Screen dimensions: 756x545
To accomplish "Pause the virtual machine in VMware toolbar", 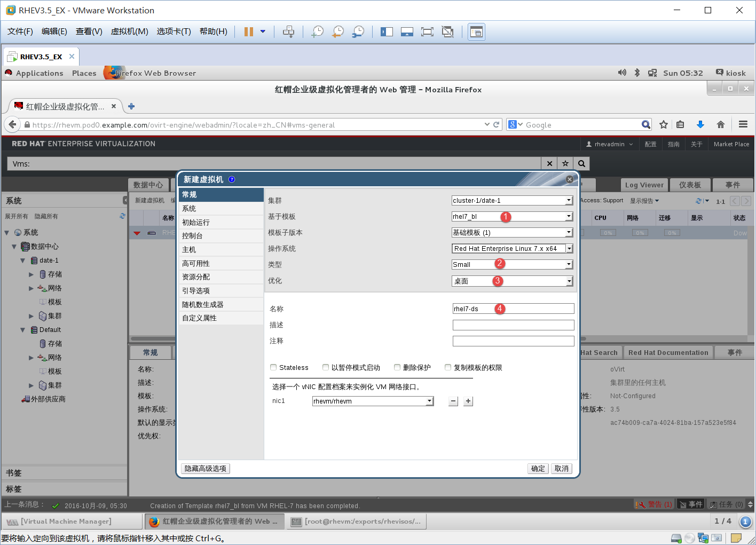I will point(248,31).
